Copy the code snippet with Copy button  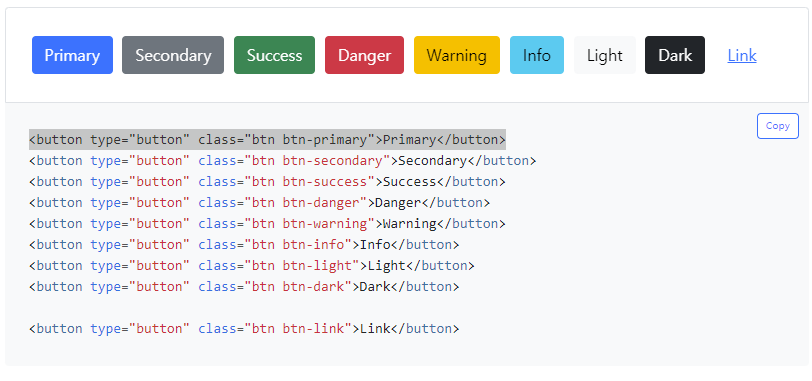coord(778,126)
